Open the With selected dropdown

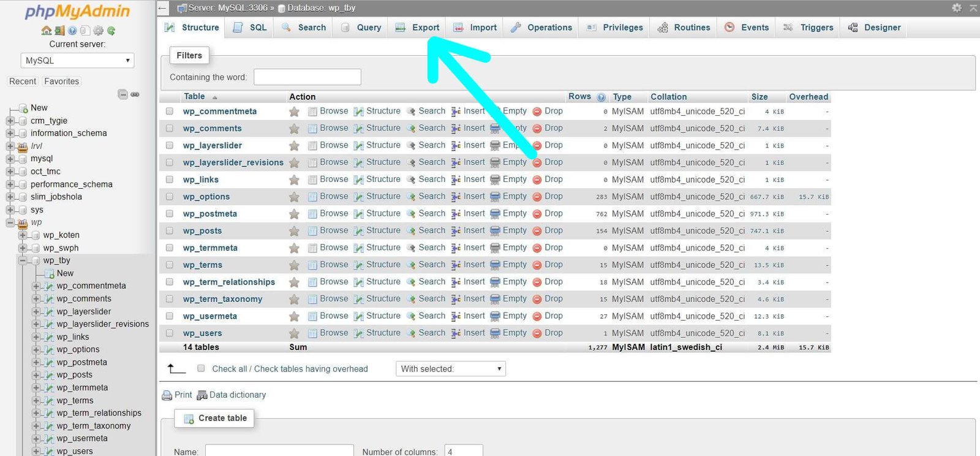451,368
